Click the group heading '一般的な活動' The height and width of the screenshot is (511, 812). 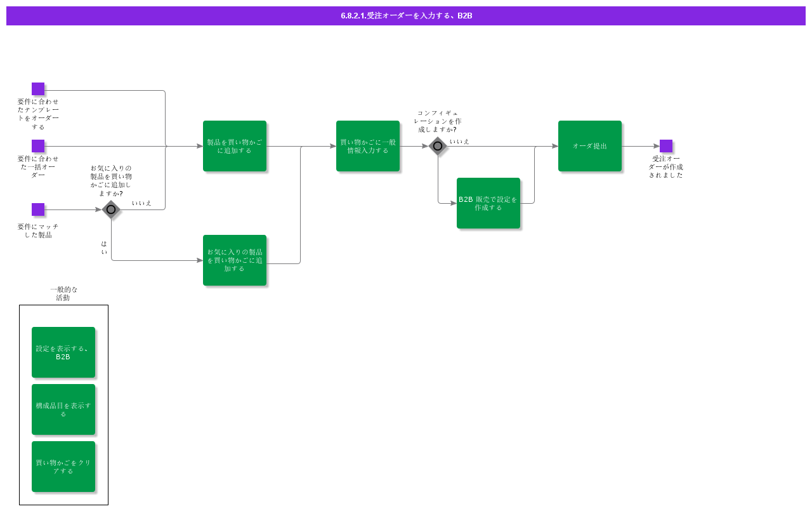(63, 293)
